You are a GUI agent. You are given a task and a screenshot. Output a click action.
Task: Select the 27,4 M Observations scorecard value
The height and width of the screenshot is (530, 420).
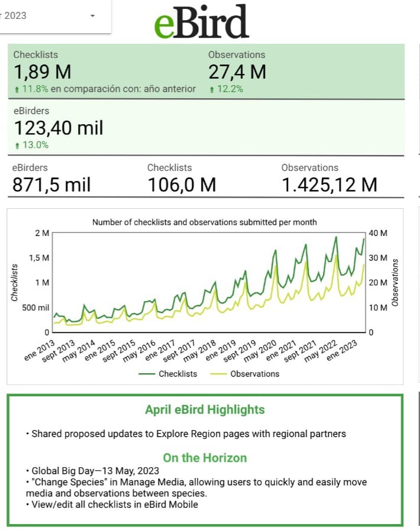[237, 72]
